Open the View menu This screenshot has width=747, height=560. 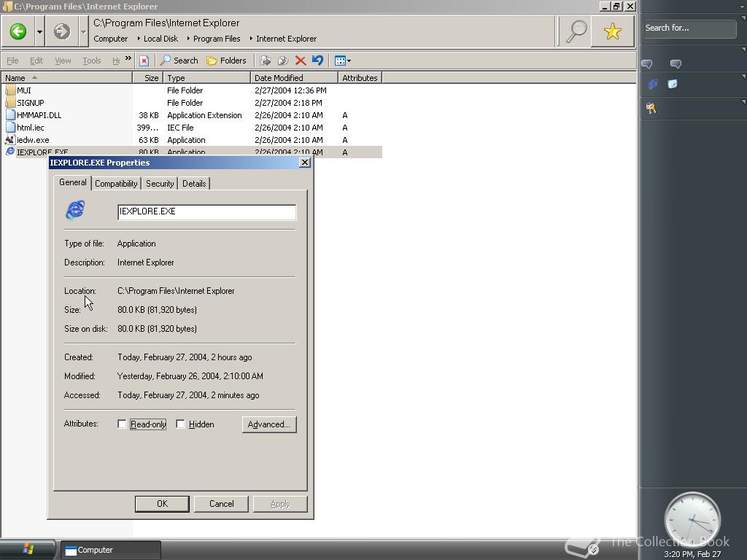pyautogui.click(x=63, y=61)
